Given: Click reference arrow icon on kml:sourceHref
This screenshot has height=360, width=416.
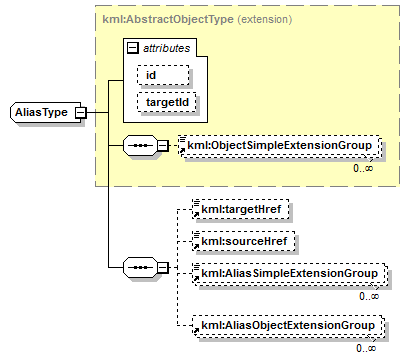Looking at the screenshot, I should [x=196, y=246].
